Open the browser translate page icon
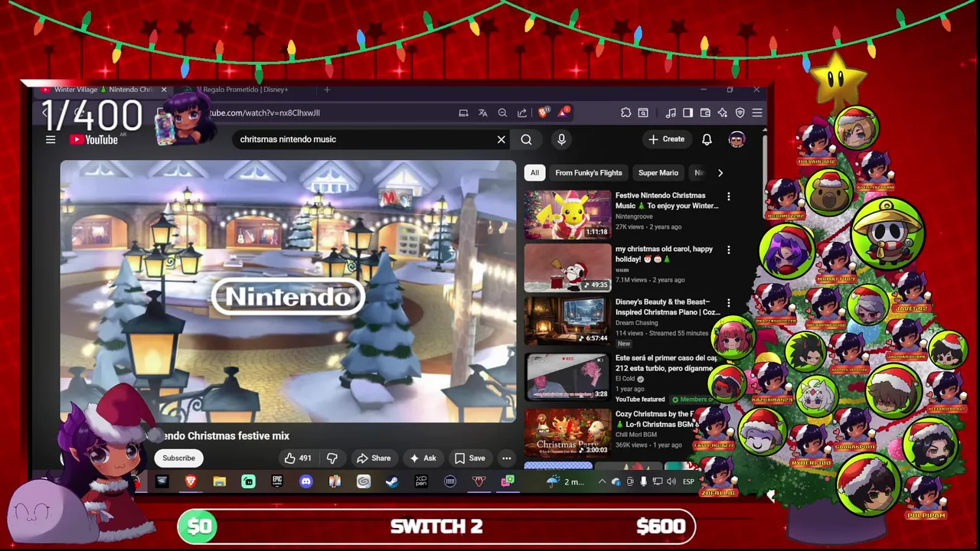The image size is (980, 551). pyautogui.click(x=482, y=112)
